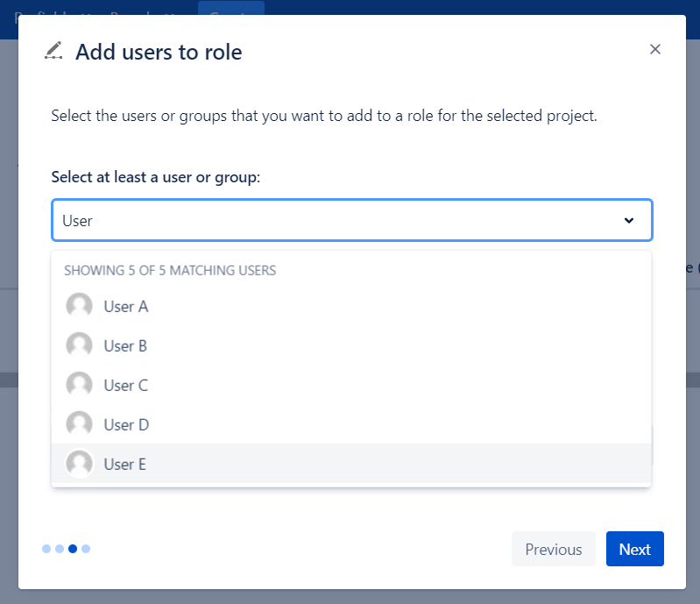Viewport: 700px width, 604px height.
Task: Collapse the user list with the chevron arrow
Action: [x=628, y=221]
